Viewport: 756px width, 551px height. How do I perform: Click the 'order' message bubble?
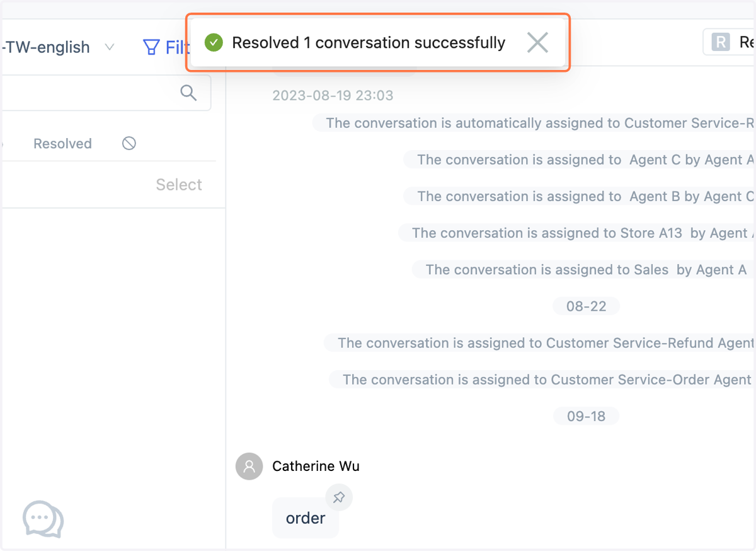pyautogui.click(x=306, y=518)
